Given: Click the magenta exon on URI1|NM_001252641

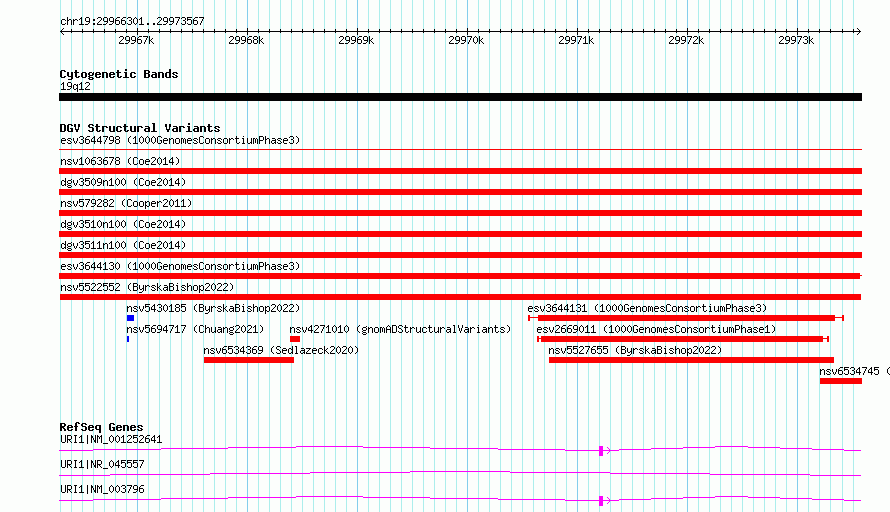Looking at the screenshot, I should tap(601, 451).
